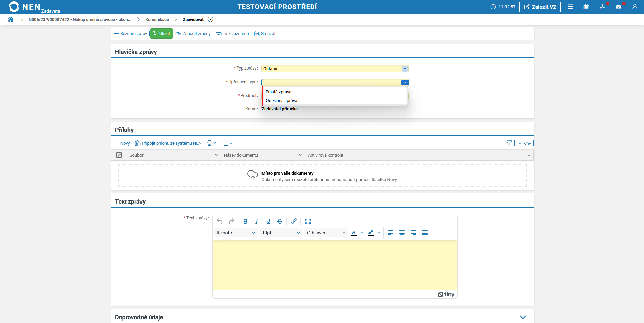Click inside the yellow message text area

coord(335,265)
